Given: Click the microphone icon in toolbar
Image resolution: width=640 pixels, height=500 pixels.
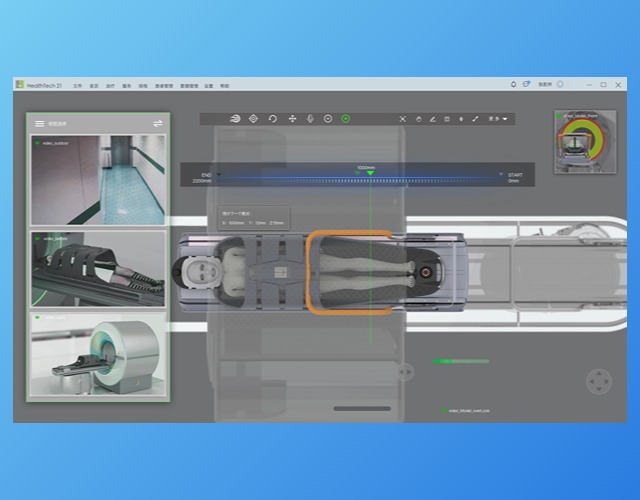Looking at the screenshot, I should pos(309,119).
